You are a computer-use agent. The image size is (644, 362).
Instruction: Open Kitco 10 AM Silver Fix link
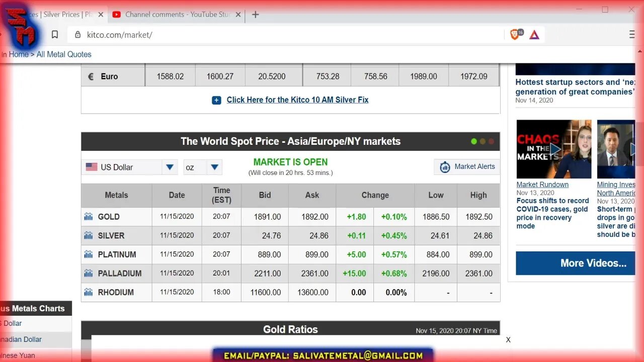297,100
